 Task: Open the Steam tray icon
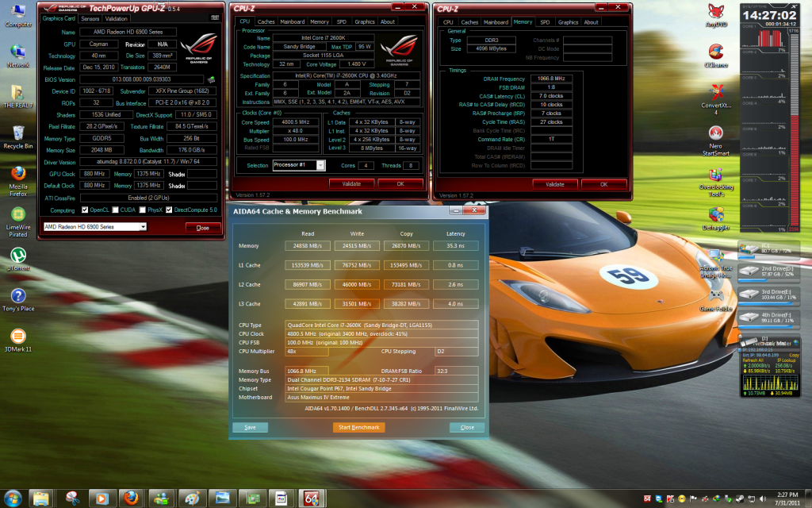(740, 498)
